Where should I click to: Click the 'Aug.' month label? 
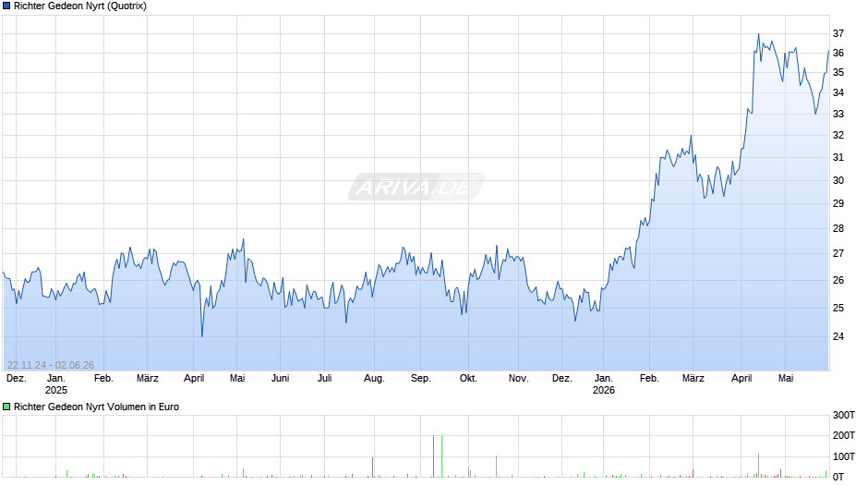pyautogui.click(x=374, y=379)
